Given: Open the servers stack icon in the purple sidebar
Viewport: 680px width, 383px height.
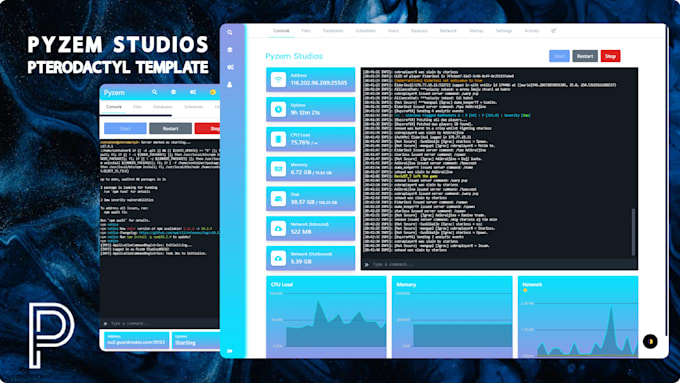Looking at the screenshot, I should [x=230, y=50].
